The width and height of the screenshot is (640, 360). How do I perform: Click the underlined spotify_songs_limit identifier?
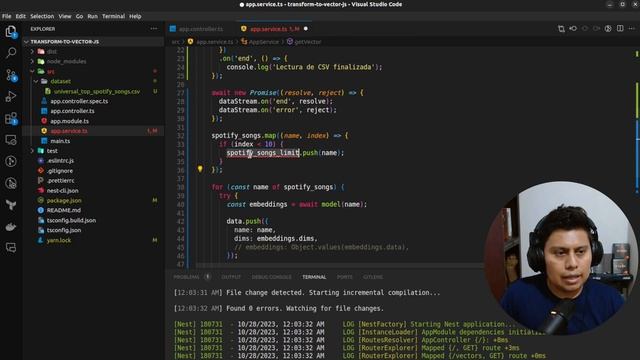(263, 153)
